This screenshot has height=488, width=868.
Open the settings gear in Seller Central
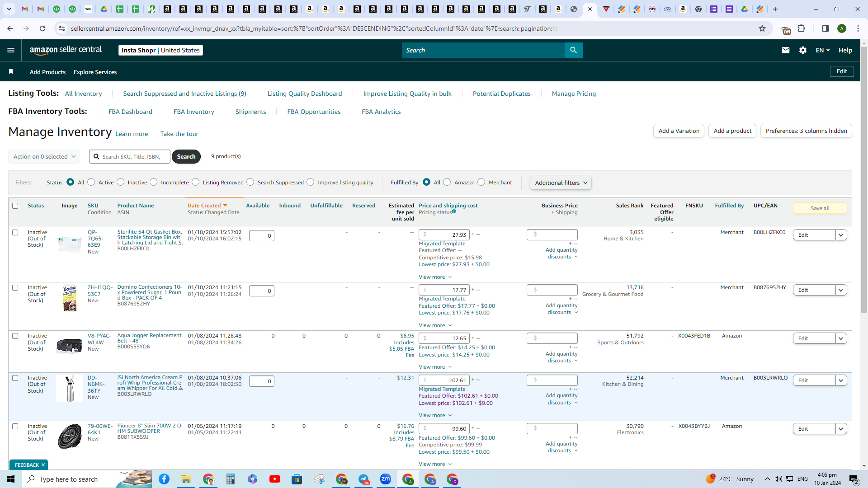click(803, 50)
